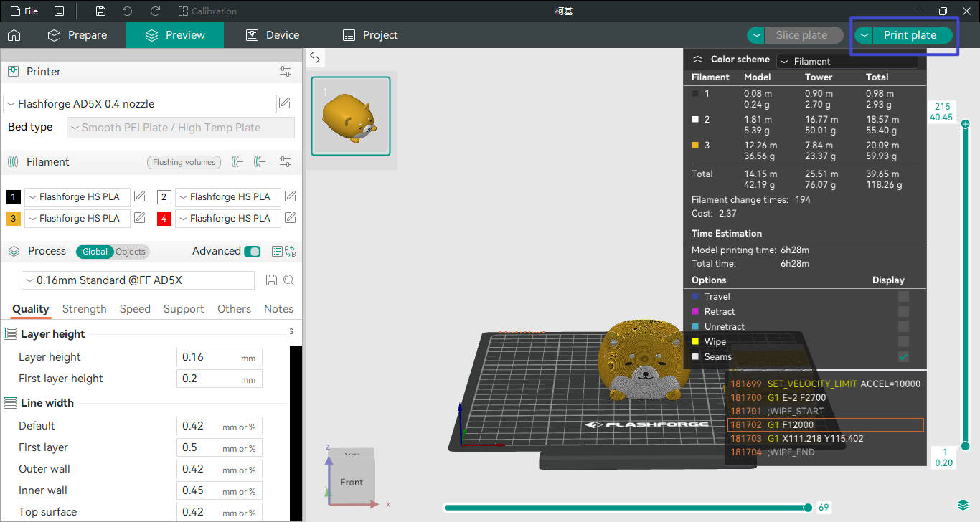Switch to the Strength tab

[x=84, y=309]
